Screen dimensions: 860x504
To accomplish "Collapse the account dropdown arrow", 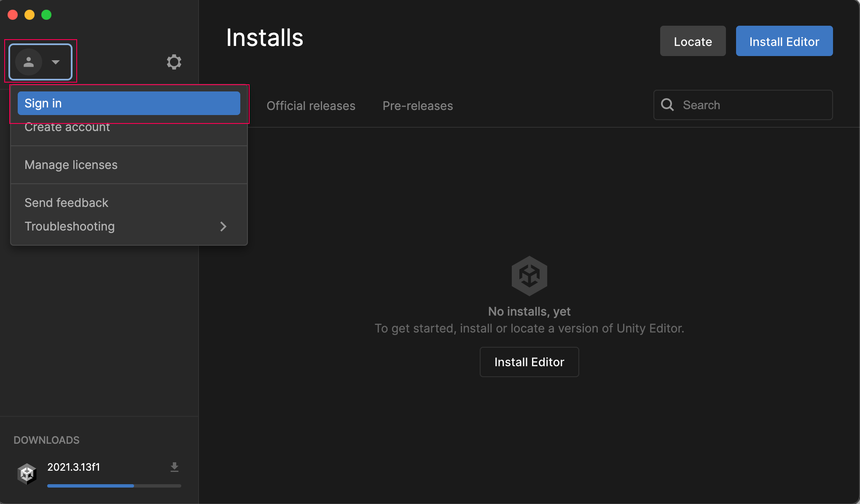I will (55, 62).
